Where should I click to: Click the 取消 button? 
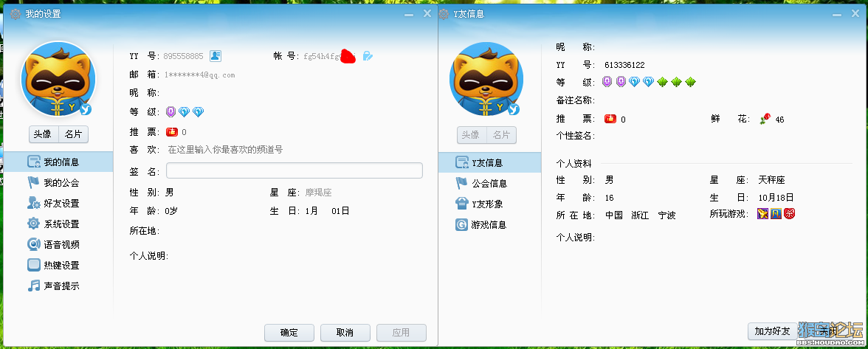[x=345, y=333]
